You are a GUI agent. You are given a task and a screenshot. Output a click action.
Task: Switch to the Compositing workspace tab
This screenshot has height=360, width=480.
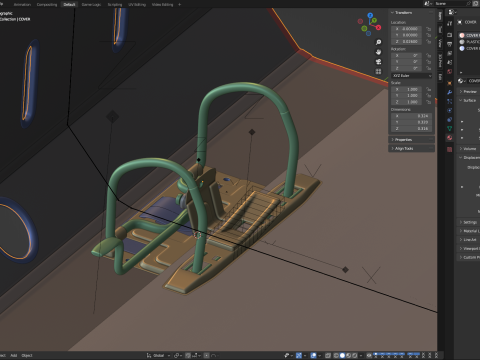point(47,5)
